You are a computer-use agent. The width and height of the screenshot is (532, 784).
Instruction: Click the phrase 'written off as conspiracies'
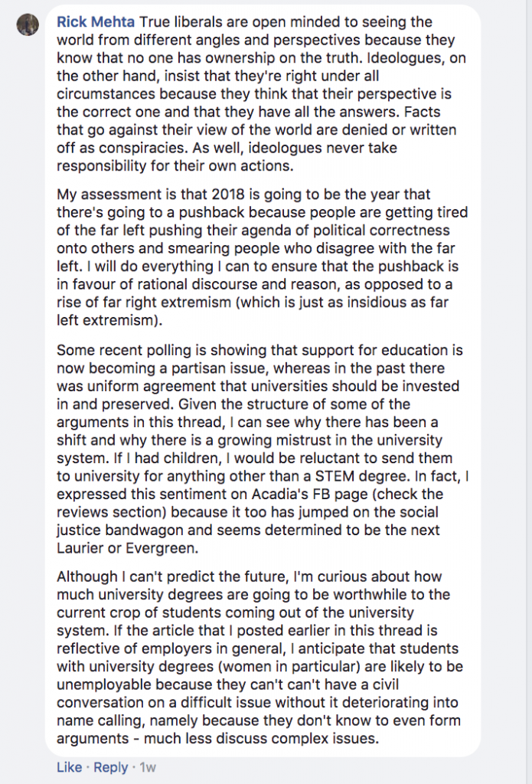pos(256,139)
